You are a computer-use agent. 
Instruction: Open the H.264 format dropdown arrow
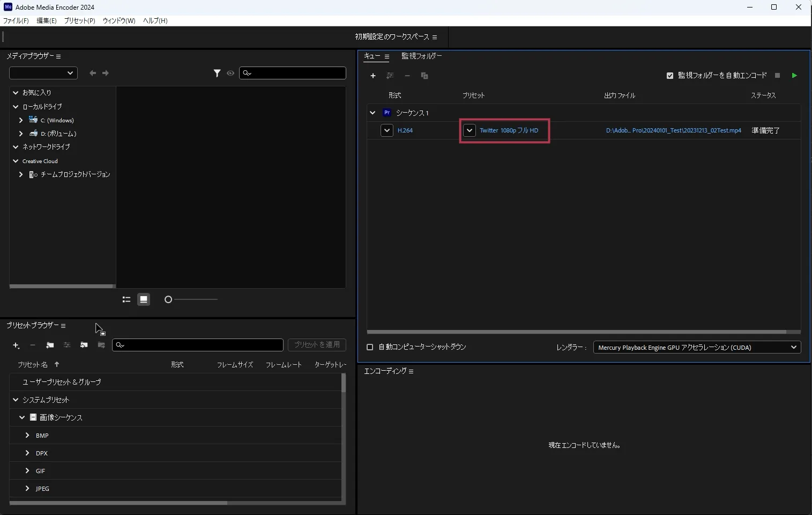click(387, 130)
